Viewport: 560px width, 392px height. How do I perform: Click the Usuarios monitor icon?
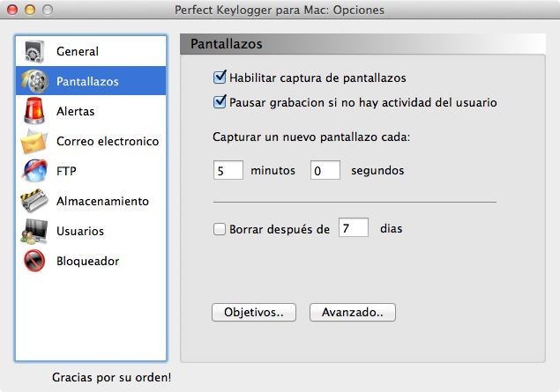pyautogui.click(x=34, y=231)
